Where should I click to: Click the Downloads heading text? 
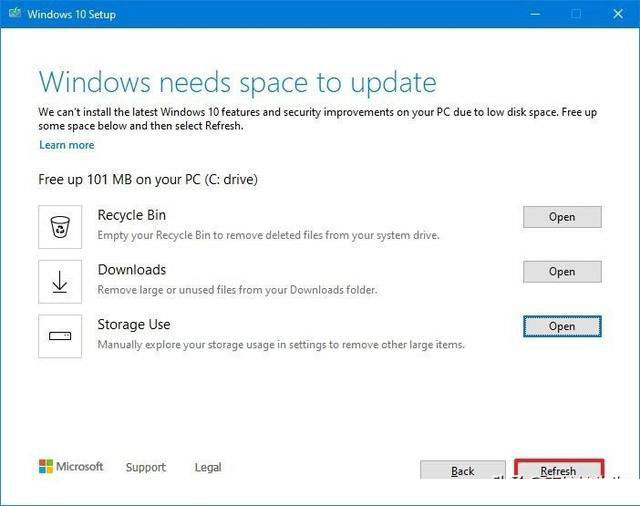[x=132, y=270]
